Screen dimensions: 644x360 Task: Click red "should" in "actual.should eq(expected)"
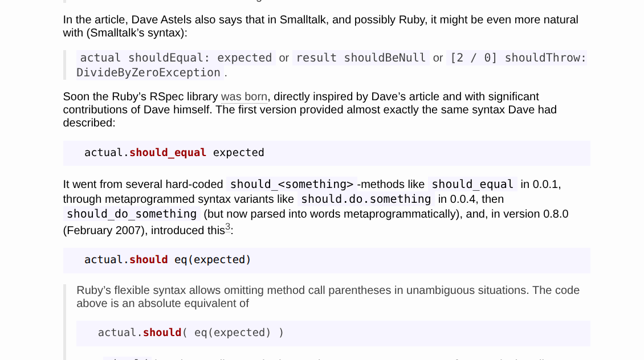click(148, 260)
